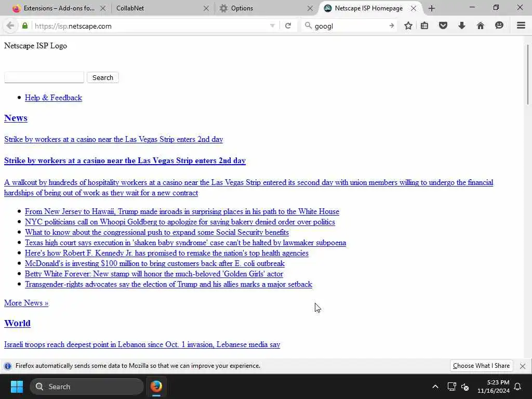Image resolution: width=532 pixels, height=399 pixels.
Task: Open the Hello chat smiley icon
Action: 499,26
